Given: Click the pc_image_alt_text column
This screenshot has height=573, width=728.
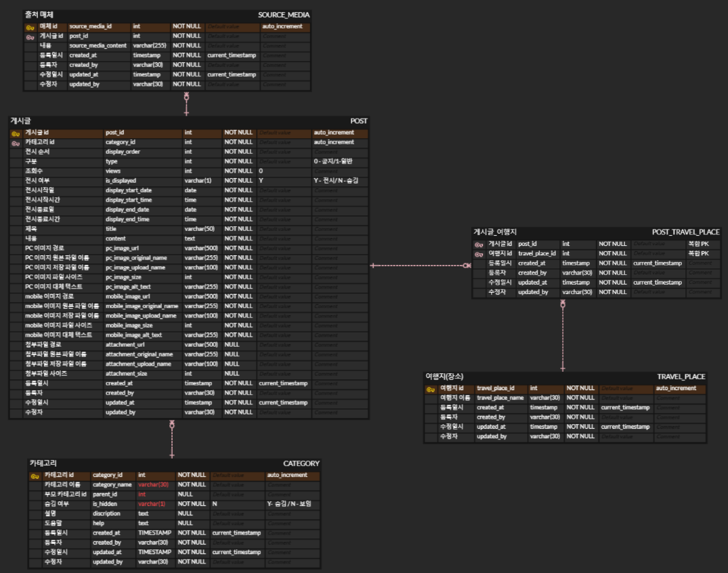Looking at the screenshot, I should [x=128, y=287].
